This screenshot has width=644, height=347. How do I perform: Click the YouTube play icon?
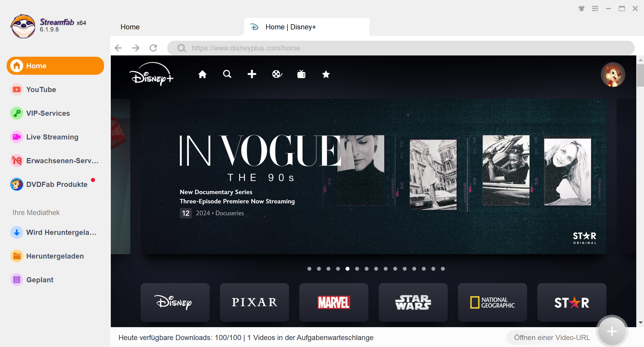(x=17, y=89)
